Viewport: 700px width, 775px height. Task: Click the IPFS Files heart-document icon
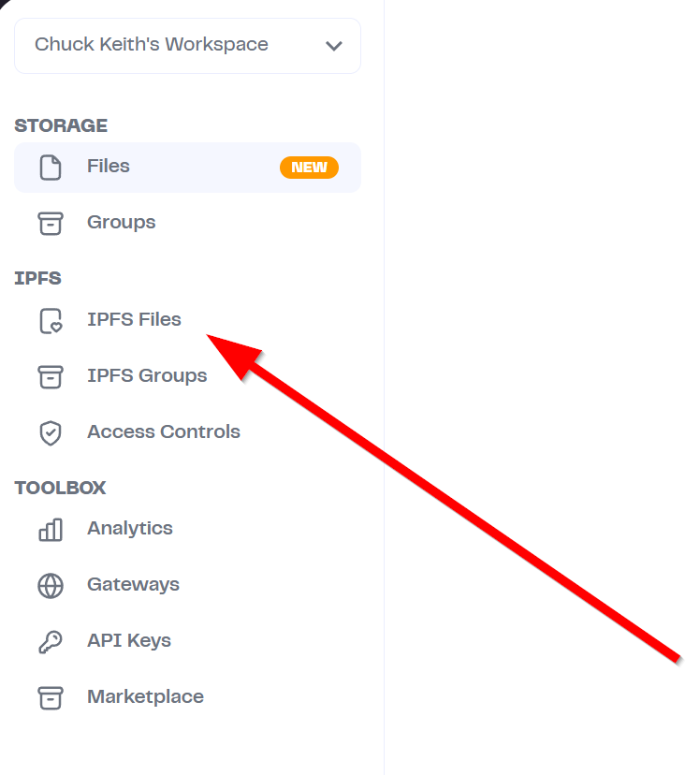[51, 321]
